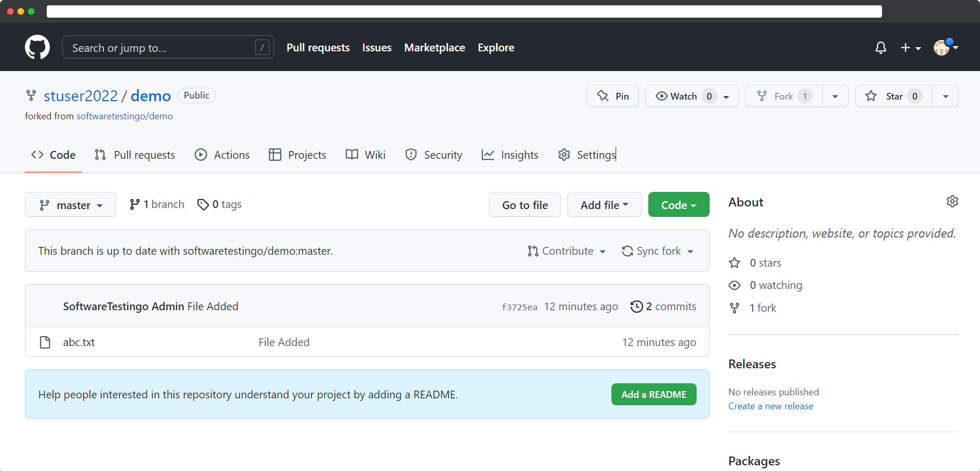Viewport: 980px width, 471px height.
Task: Switch to the Settings tab
Action: pyautogui.click(x=587, y=155)
